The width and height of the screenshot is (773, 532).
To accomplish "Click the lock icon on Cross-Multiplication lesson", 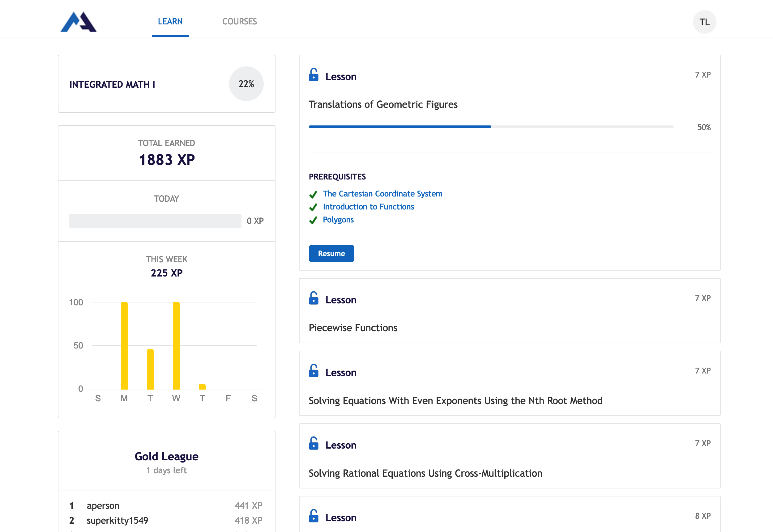I will coord(314,443).
